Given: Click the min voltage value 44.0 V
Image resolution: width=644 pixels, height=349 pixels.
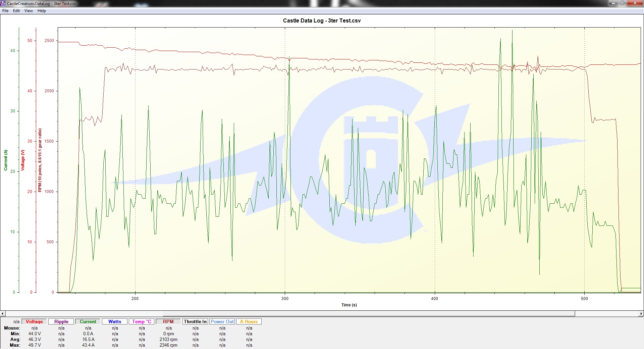Looking at the screenshot, I should (x=35, y=334).
